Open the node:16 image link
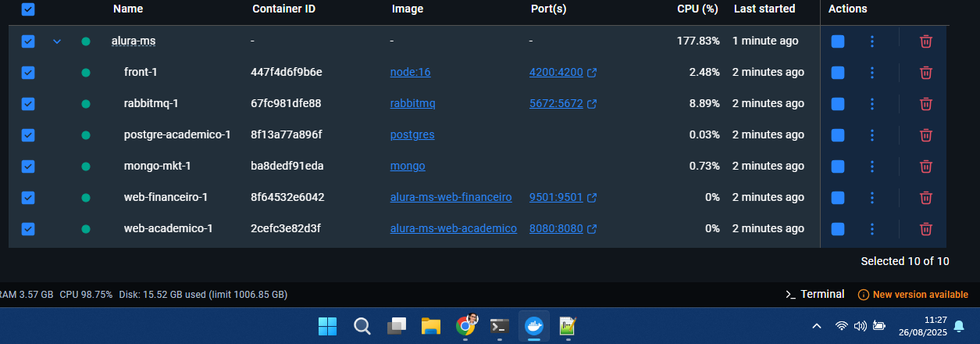 411,73
